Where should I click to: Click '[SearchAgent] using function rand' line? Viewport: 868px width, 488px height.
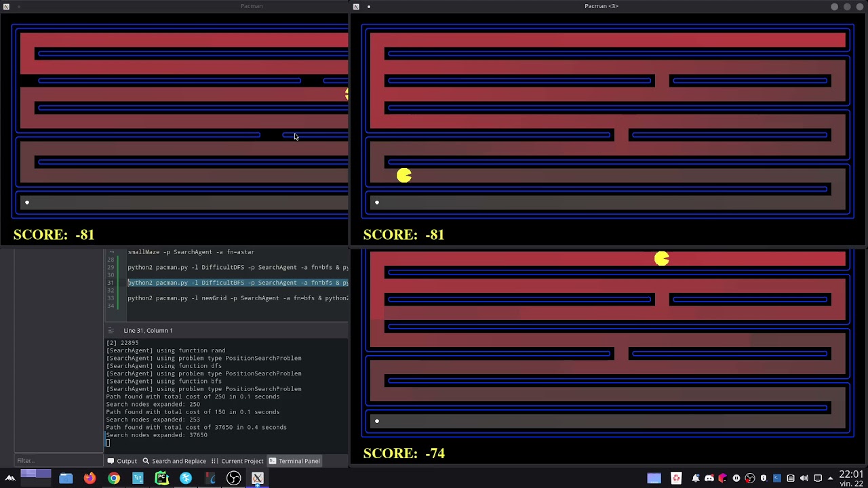pyautogui.click(x=166, y=350)
